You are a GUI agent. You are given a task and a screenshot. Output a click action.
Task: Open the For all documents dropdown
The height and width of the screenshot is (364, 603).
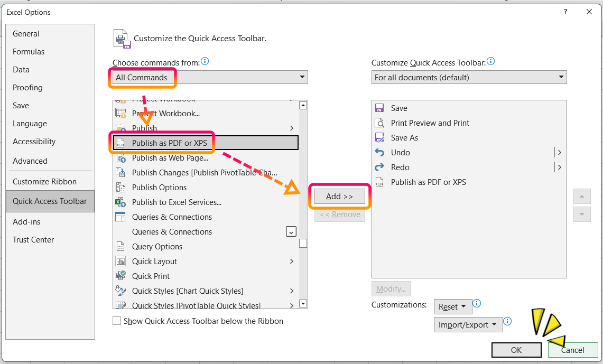469,77
